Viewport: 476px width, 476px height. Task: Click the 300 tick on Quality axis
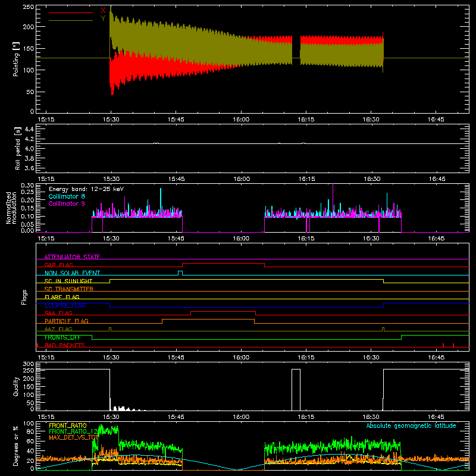tap(28, 364)
